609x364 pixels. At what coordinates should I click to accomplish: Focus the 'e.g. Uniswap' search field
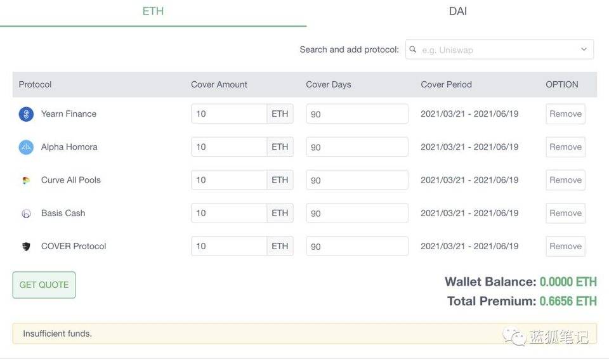point(499,49)
